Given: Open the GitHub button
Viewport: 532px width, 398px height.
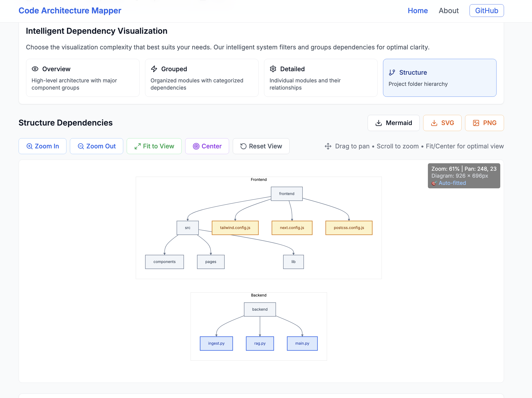Looking at the screenshot, I should [x=486, y=11].
